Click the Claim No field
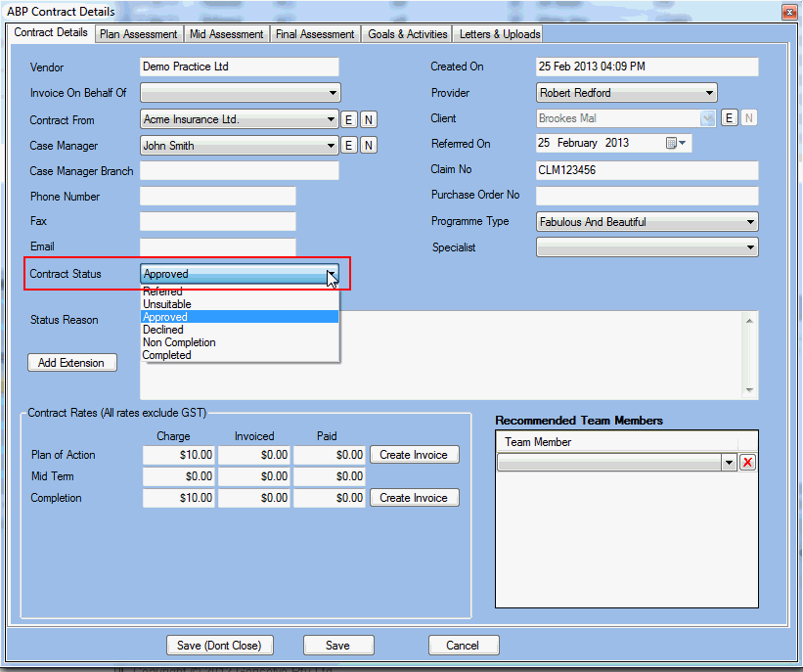 [647, 170]
